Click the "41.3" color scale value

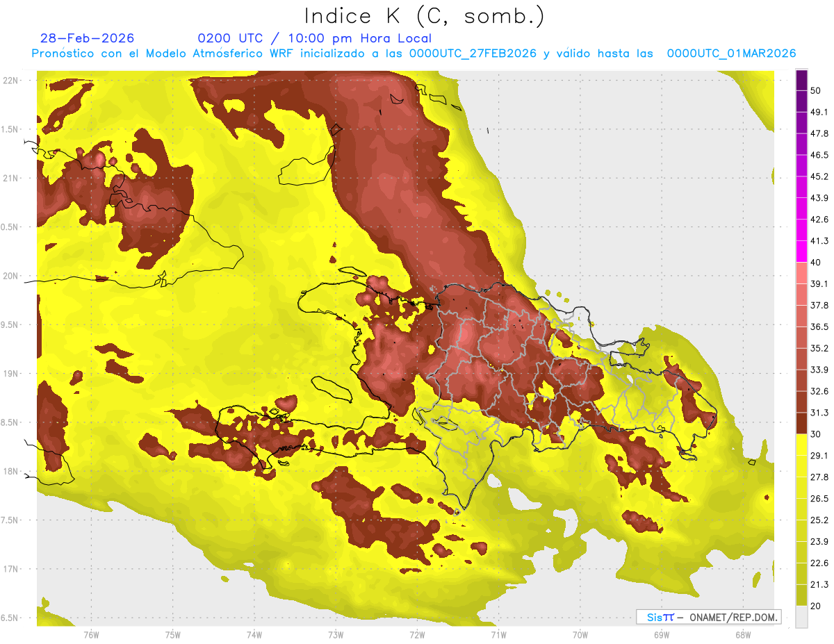tap(819, 241)
